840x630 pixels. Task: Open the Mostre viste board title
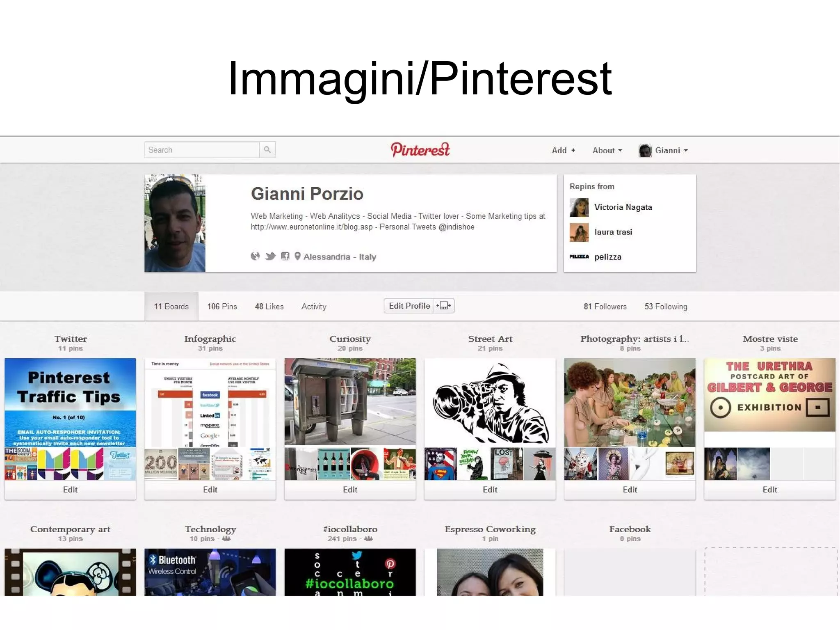tap(770, 339)
